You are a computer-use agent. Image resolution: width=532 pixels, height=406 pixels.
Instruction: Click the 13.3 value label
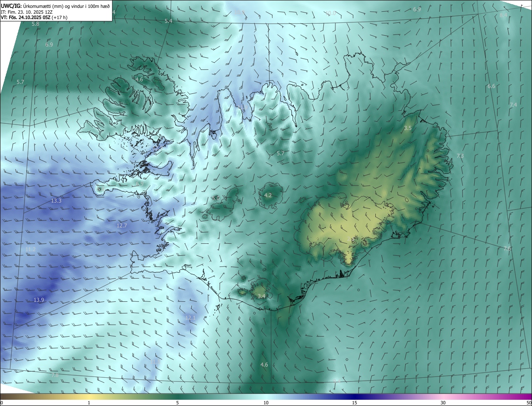tap(56, 201)
